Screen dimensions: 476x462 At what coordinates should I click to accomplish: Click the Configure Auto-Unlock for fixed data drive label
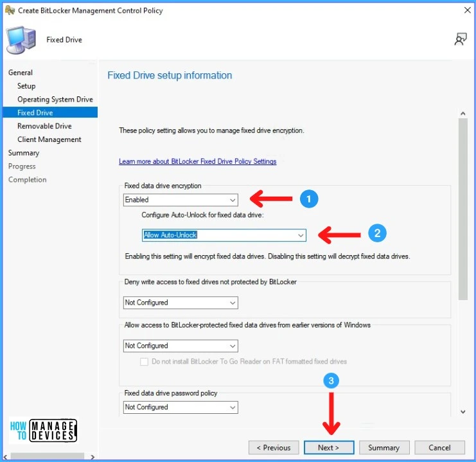coord(202,215)
